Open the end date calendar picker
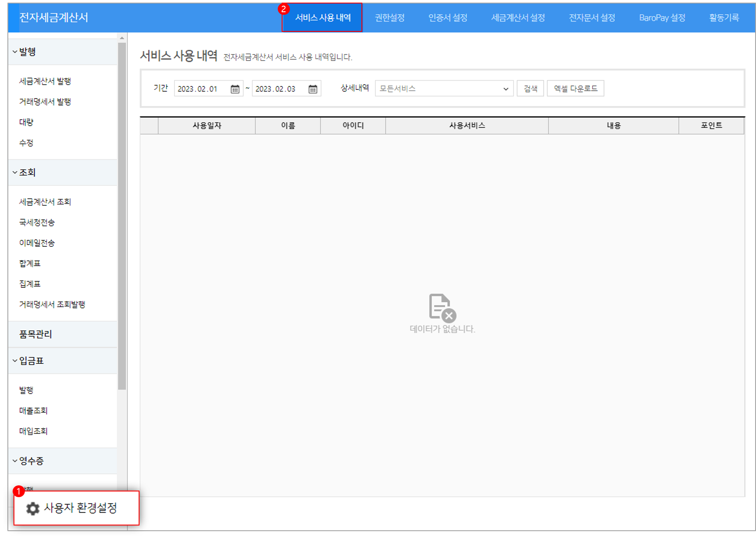 click(x=313, y=89)
